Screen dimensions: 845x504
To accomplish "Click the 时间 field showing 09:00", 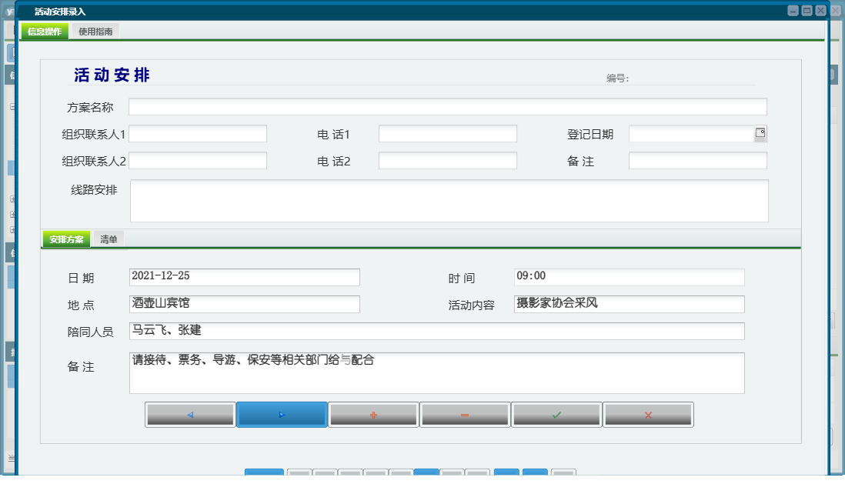I will (x=629, y=277).
